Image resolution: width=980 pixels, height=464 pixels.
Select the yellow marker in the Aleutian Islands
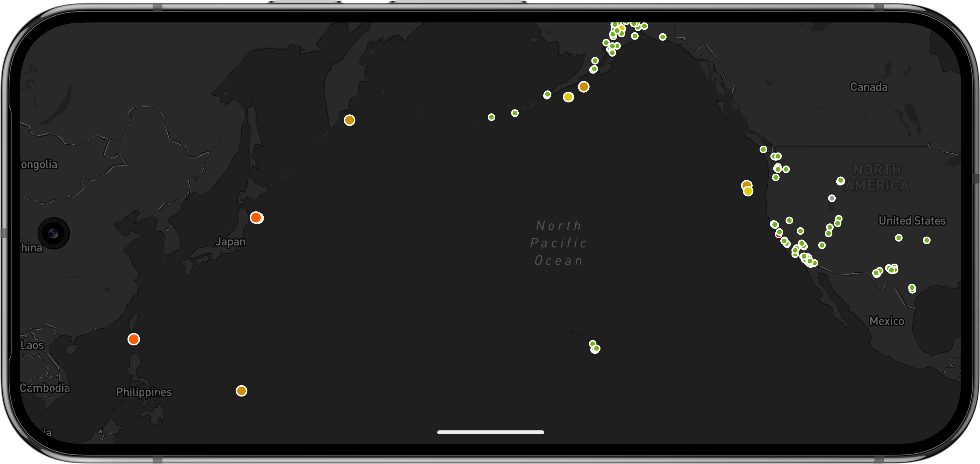tap(568, 97)
